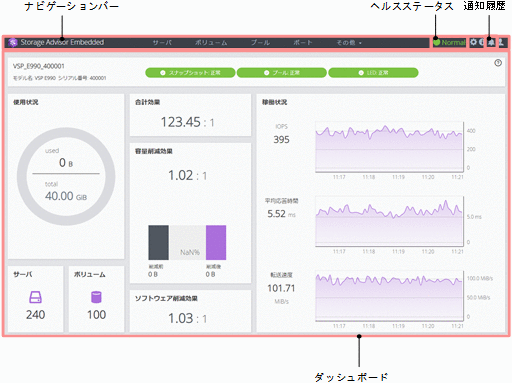Viewport: 512px width, 383px height.
Task: Click the dark gray before-reduction bar
Action: [x=158, y=242]
